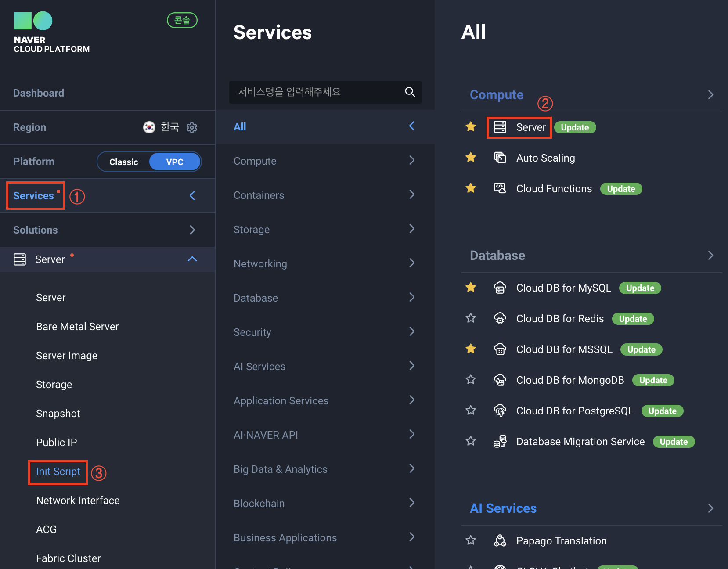
Task: Favorite Cloud DB for Redis star
Action: point(471,318)
